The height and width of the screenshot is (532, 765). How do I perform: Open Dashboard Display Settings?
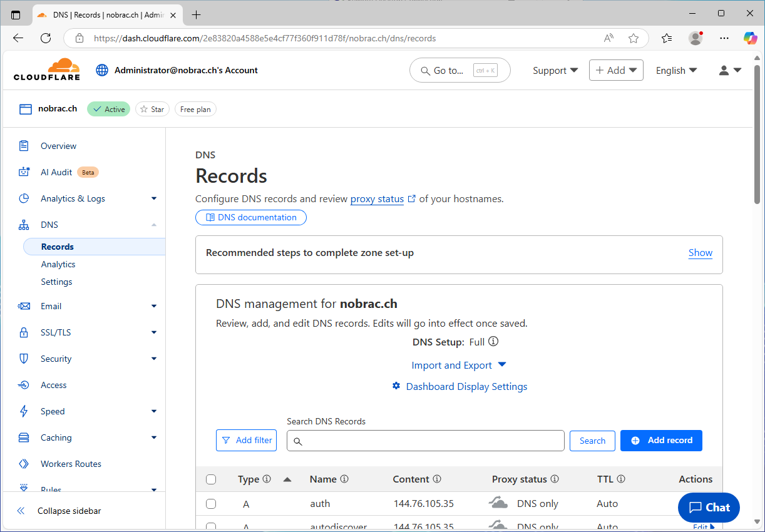(x=460, y=387)
